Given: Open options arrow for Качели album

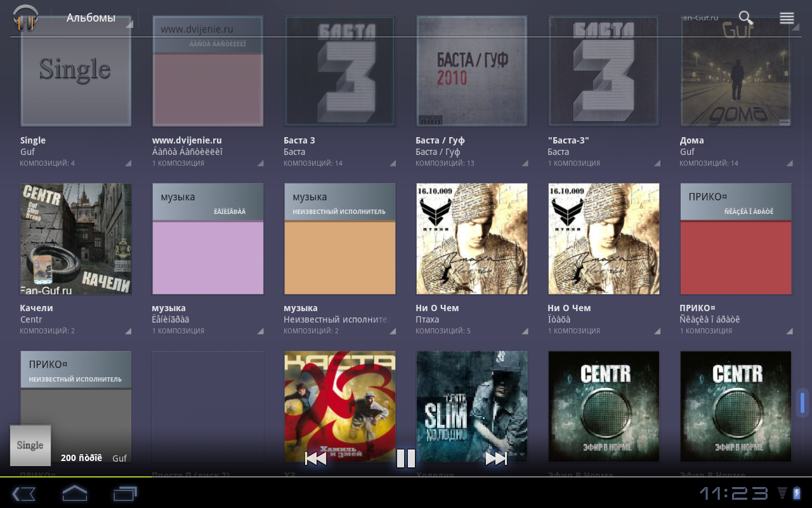Looking at the screenshot, I should (x=128, y=331).
